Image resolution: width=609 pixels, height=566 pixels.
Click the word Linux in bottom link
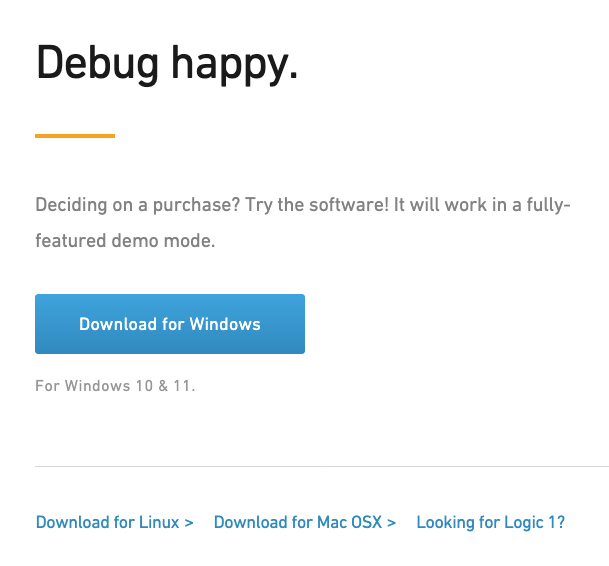pyautogui.click(x=159, y=522)
